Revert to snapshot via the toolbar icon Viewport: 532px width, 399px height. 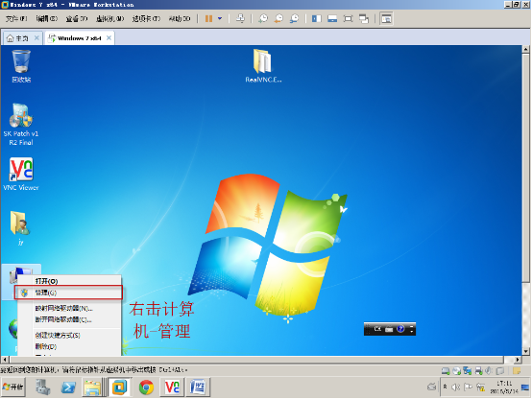tap(278, 18)
